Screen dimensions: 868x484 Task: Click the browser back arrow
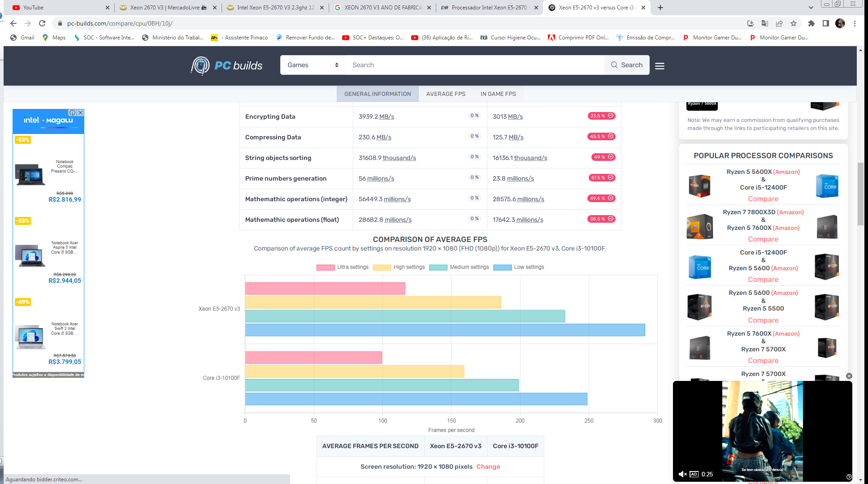[13, 23]
